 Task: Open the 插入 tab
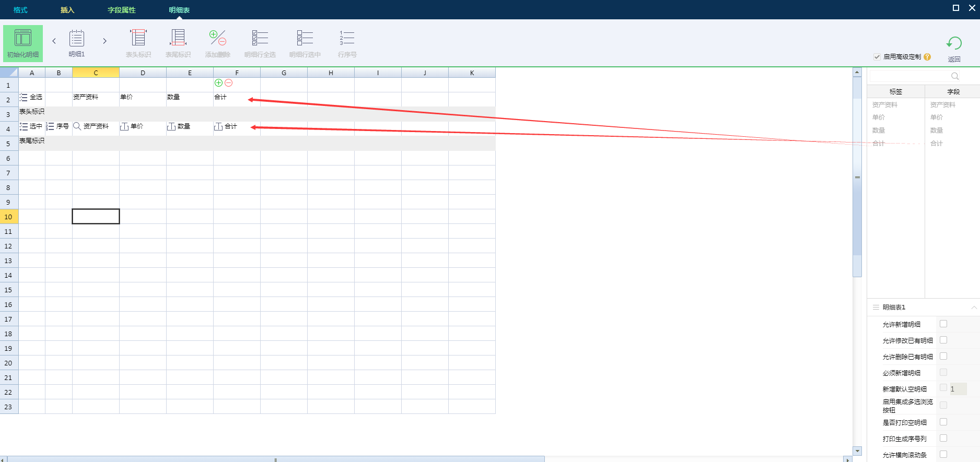(67, 10)
